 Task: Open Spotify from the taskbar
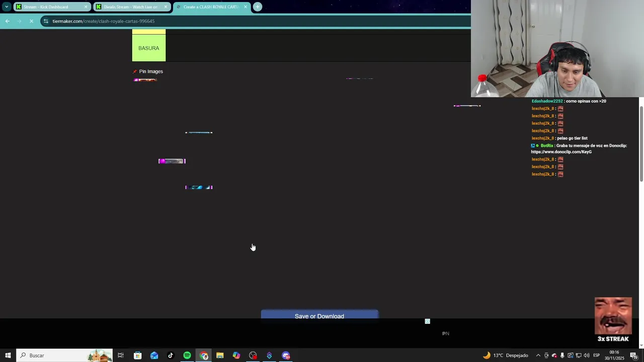[187, 355]
